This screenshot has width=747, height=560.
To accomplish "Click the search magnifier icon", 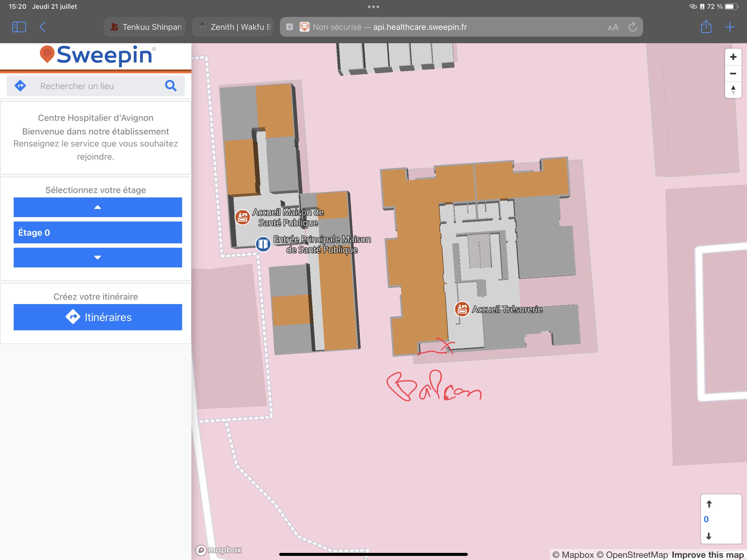I will click(171, 86).
